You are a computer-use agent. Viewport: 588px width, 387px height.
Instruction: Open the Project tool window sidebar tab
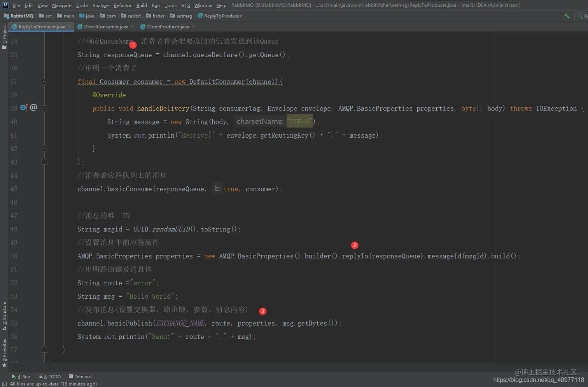click(x=4, y=37)
